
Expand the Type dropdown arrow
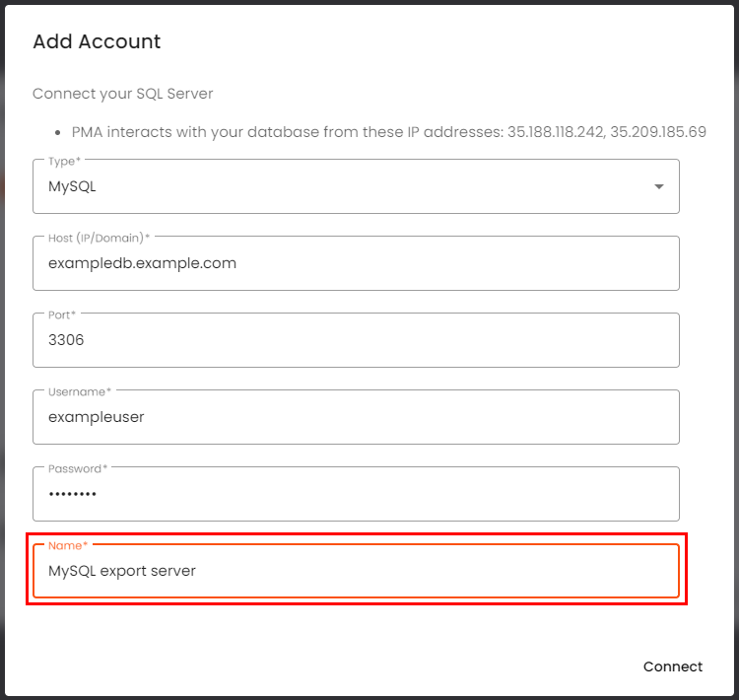click(x=659, y=186)
